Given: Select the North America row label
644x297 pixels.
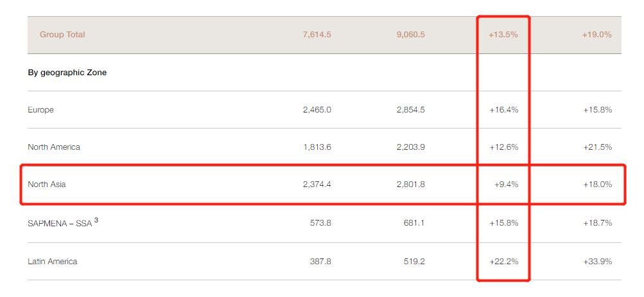Looking at the screenshot, I should [x=54, y=147].
